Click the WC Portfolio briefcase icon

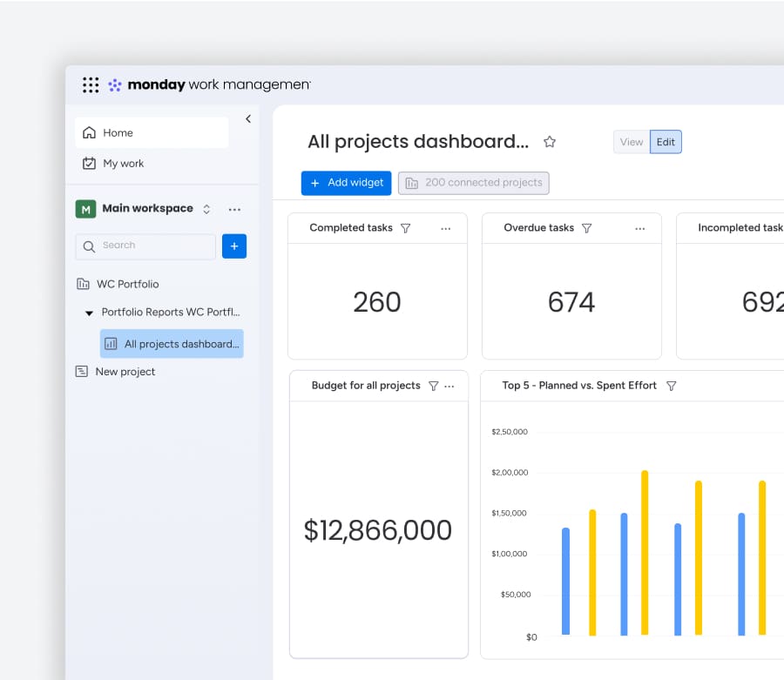pyautogui.click(x=82, y=284)
